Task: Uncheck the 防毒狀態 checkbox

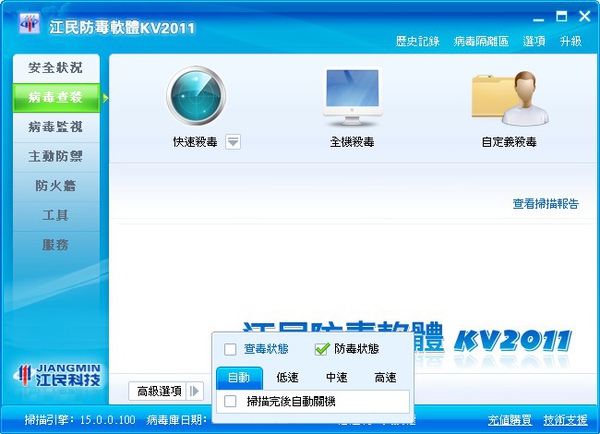Action: click(321, 349)
